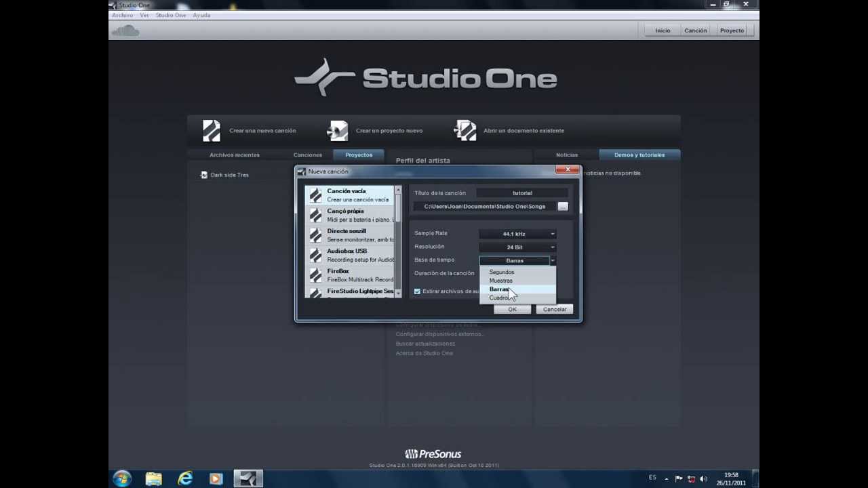The image size is (868, 488).
Task: Switch to the Demos y tutoriales tab
Action: 639,155
